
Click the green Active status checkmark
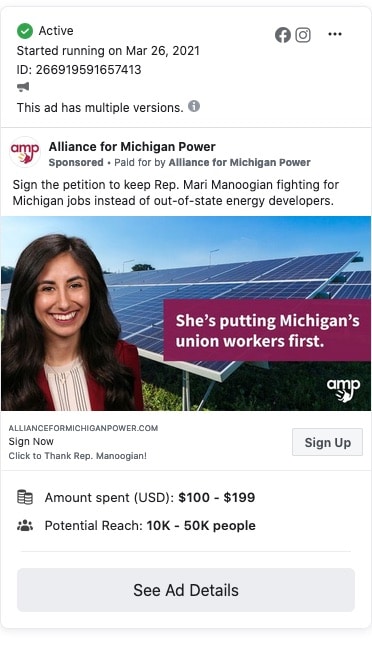[25, 31]
